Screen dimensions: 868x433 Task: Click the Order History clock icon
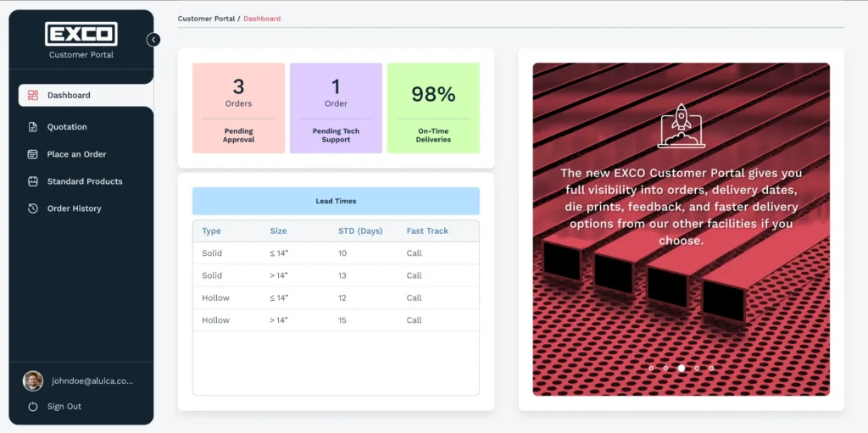[x=33, y=208]
